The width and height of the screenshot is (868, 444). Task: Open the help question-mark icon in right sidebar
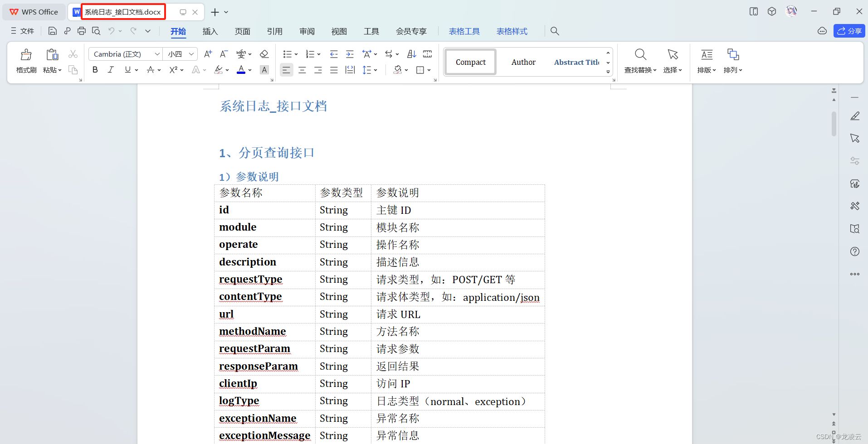(855, 251)
